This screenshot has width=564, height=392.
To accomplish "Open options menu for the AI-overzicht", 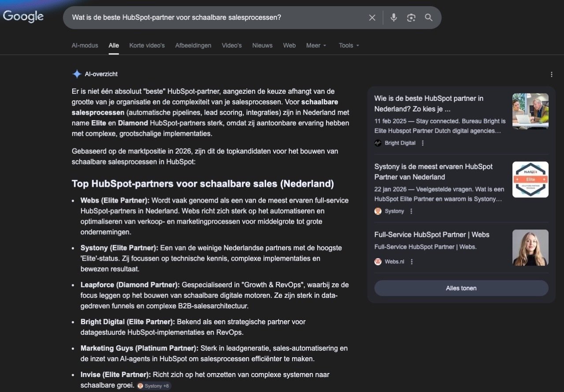I will tap(551, 74).
